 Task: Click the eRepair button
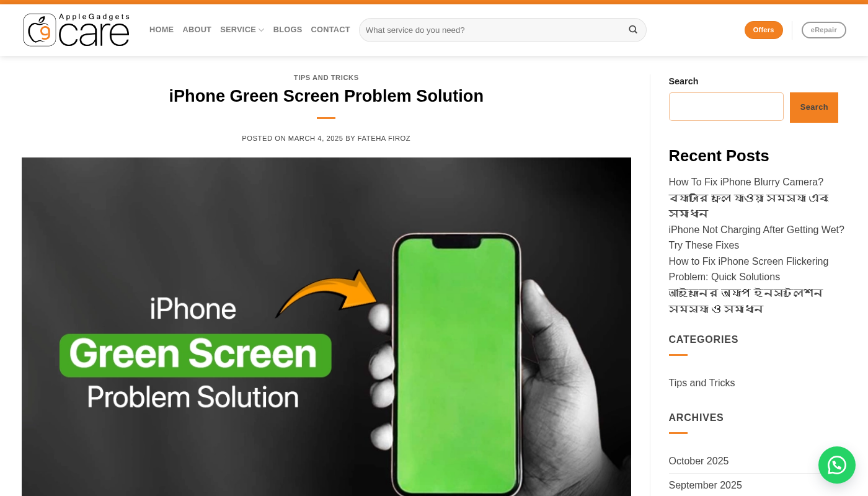point(824,30)
